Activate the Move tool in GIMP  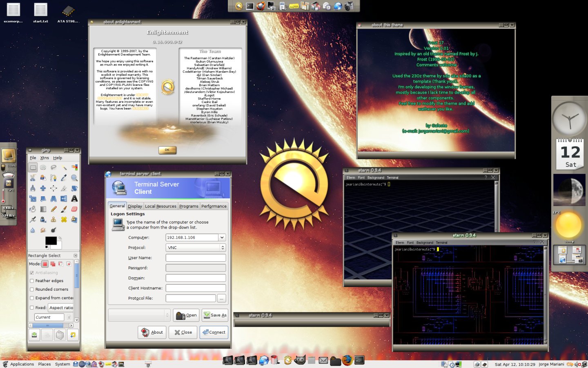[x=43, y=188]
